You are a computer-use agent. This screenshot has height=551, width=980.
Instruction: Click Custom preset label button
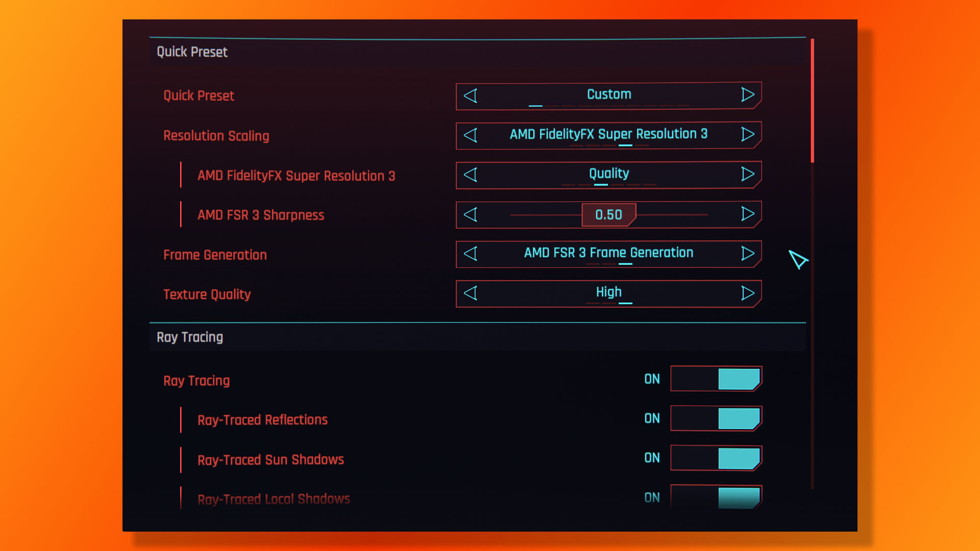pyautogui.click(x=608, y=95)
